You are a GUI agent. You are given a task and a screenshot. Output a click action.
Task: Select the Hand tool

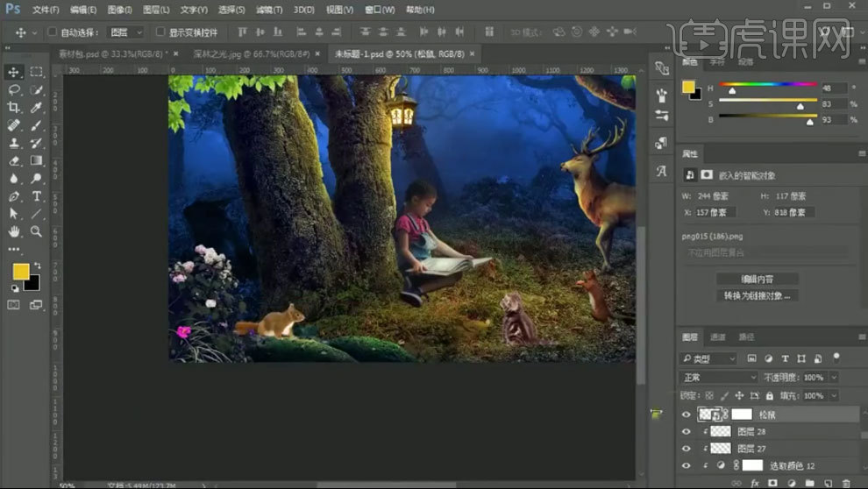pos(13,231)
